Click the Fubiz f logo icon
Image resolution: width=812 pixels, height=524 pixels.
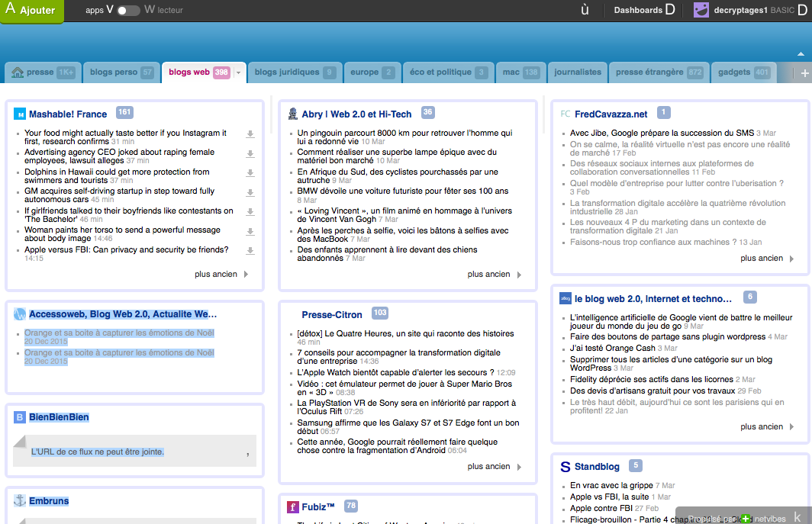(292, 507)
